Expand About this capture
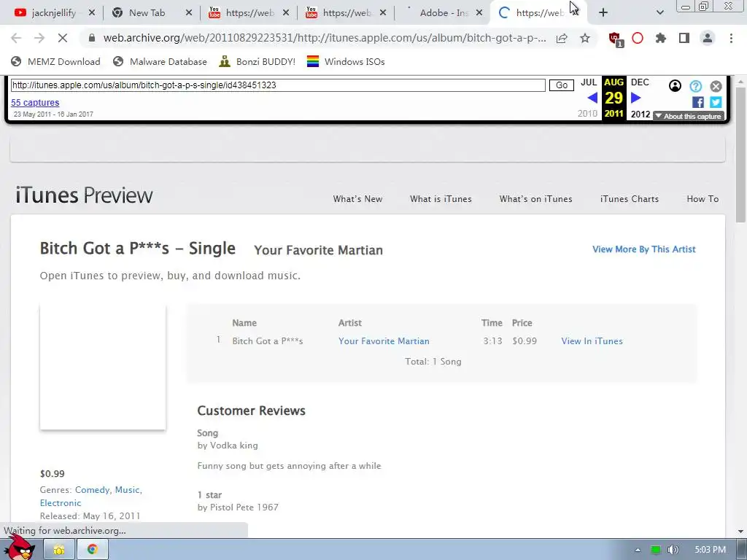Viewport: 747px width, 560px height. click(689, 116)
